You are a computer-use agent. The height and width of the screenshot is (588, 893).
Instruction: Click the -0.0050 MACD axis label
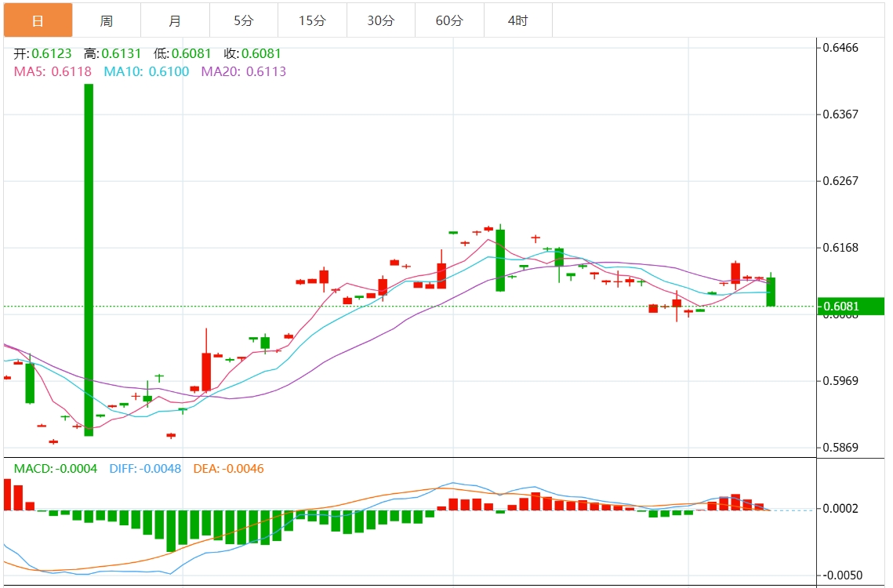842,575
